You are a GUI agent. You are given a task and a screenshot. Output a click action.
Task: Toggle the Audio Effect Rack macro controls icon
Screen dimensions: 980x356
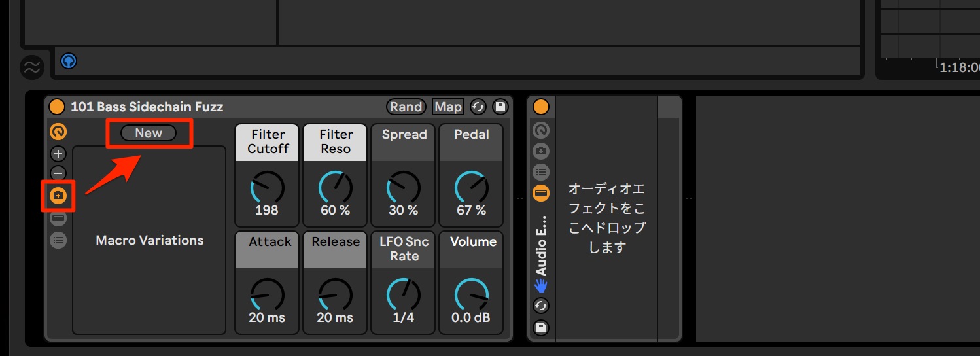pos(541,131)
